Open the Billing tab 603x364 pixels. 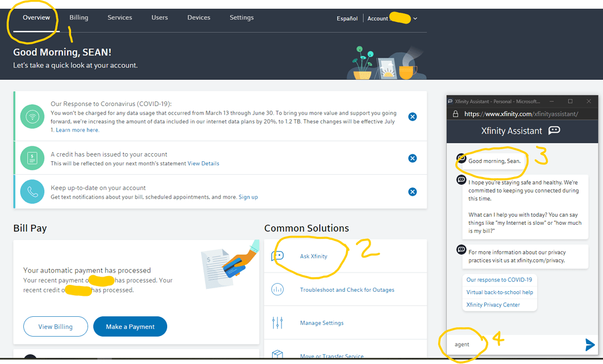(79, 17)
